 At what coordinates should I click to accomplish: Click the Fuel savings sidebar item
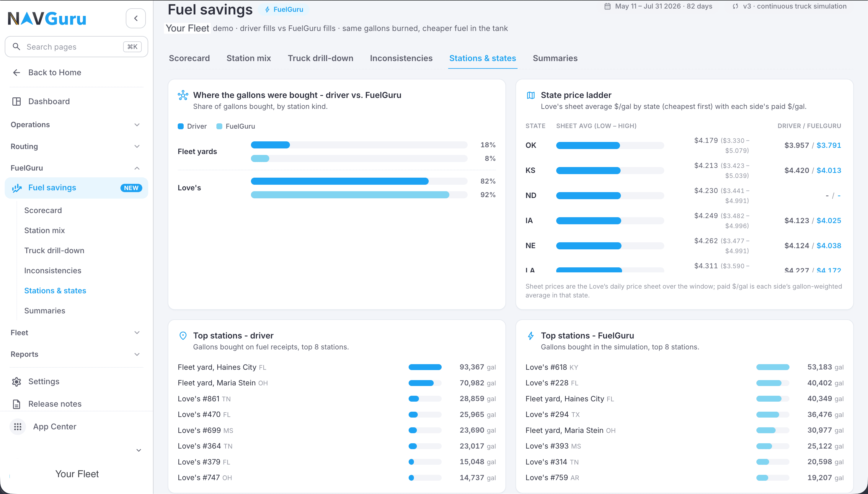click(x=76, y=188)
